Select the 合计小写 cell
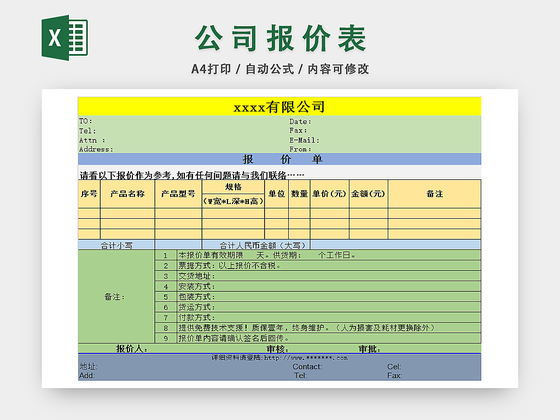The image size is (560, 420). tap(116, 245)
